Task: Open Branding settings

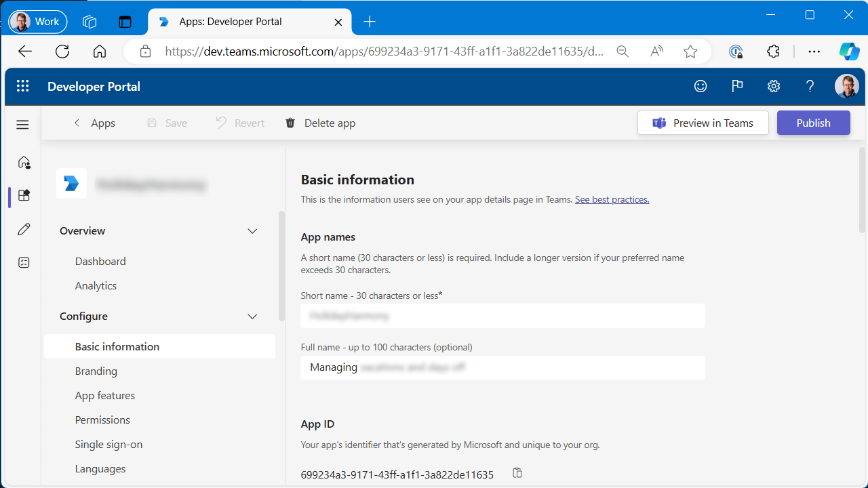Action: (x=96, y=371)
